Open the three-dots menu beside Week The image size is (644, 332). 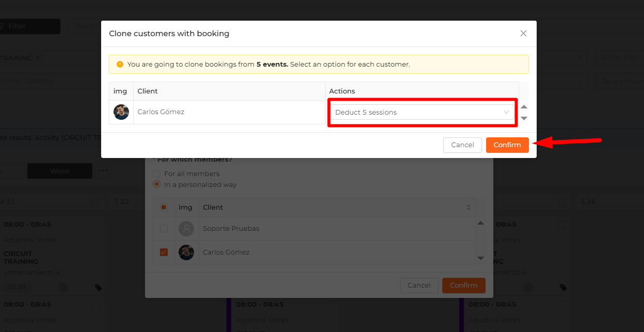coord(103,171)
